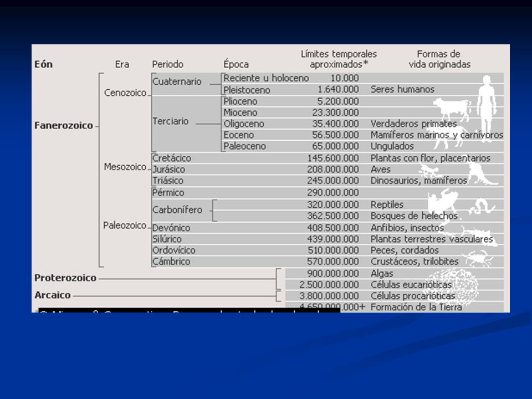This screenshot has width=532, height=399.
Task: Click the "Cámbrico" period row
Action: [x=328, y=261]
